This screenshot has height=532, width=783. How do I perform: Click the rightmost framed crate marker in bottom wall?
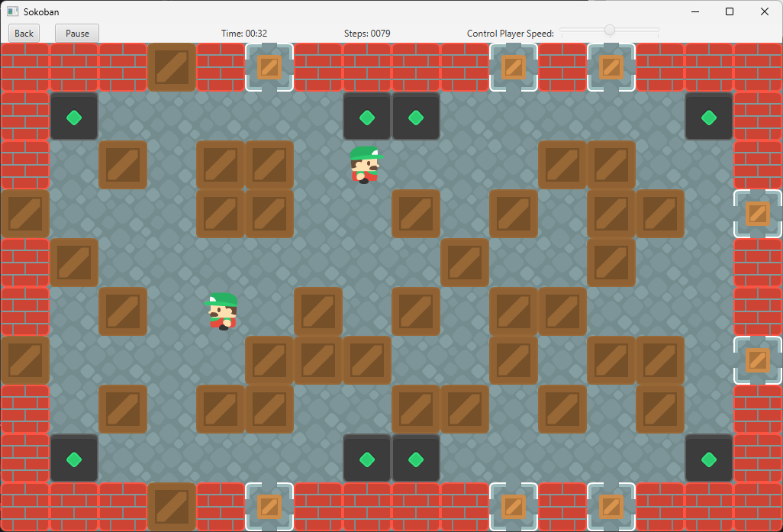(611, 507)
